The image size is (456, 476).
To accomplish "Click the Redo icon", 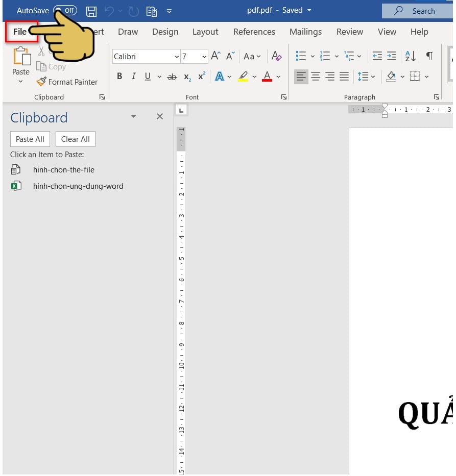I will [133, 12].
